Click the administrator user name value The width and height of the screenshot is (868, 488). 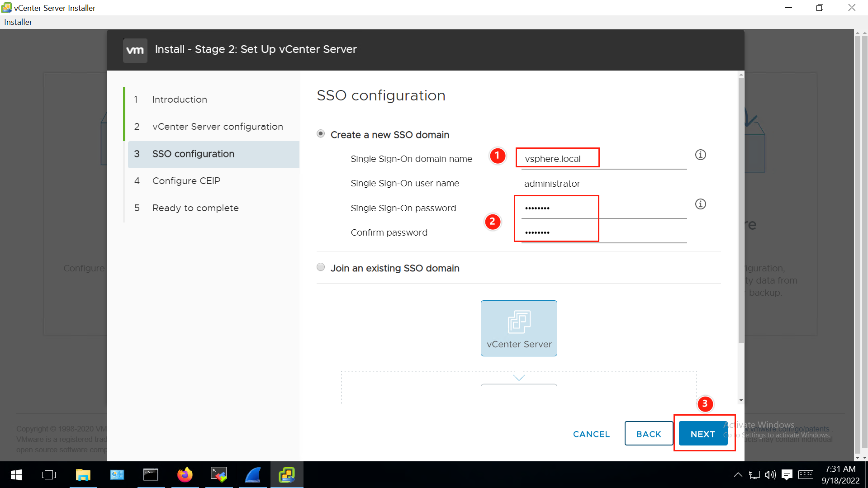552,184
